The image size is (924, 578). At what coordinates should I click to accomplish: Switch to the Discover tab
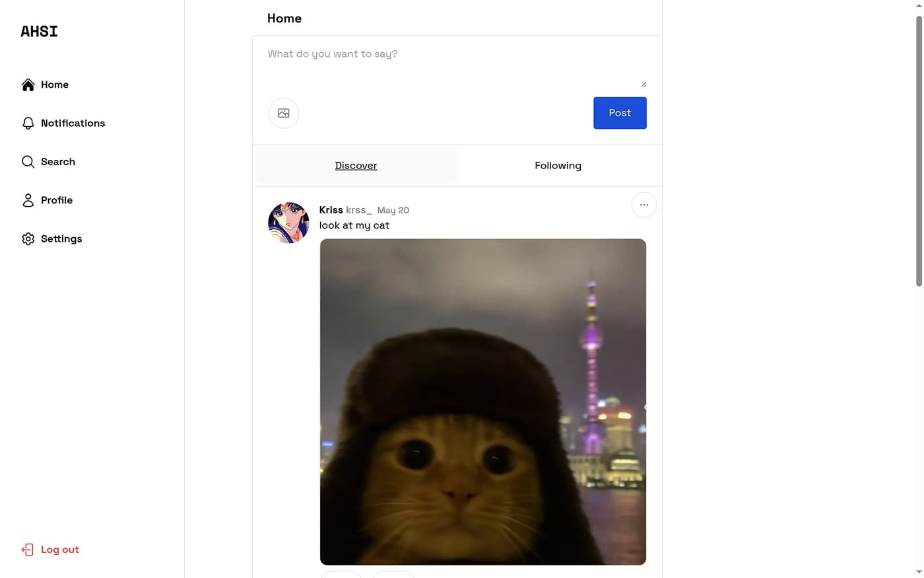356,166
